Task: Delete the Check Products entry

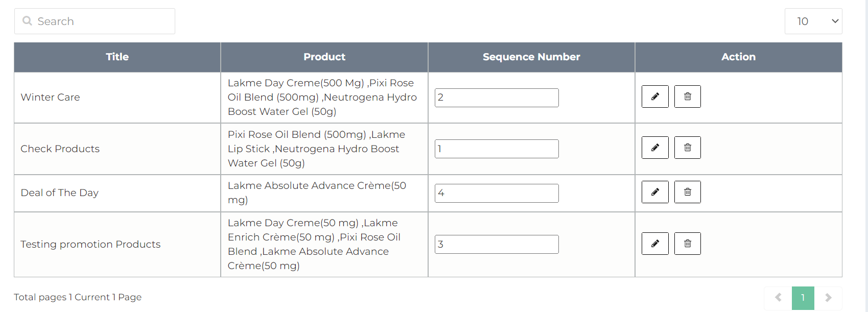Action: point(688,148)
